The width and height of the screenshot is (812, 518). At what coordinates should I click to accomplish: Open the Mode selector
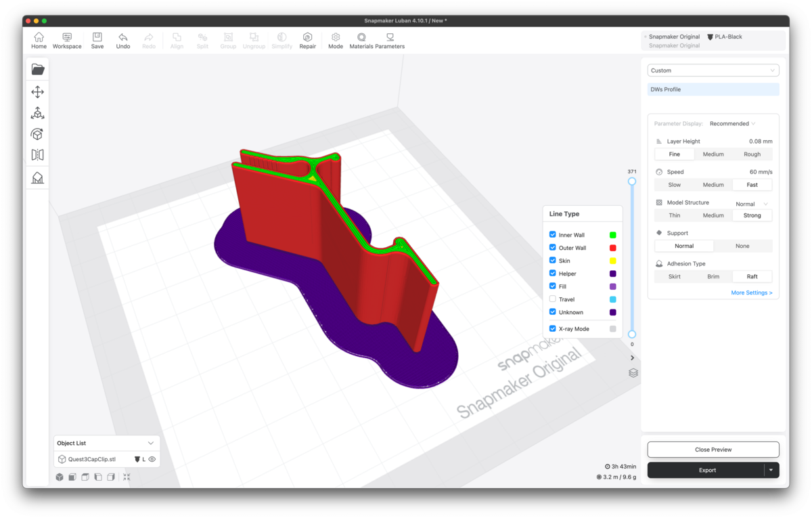(x=336, y=41)
